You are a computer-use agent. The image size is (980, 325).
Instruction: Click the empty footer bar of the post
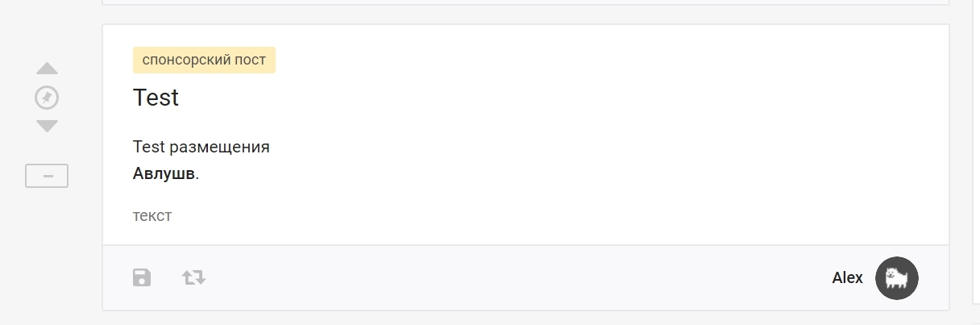pyautogui.click(x=516, y=278)
